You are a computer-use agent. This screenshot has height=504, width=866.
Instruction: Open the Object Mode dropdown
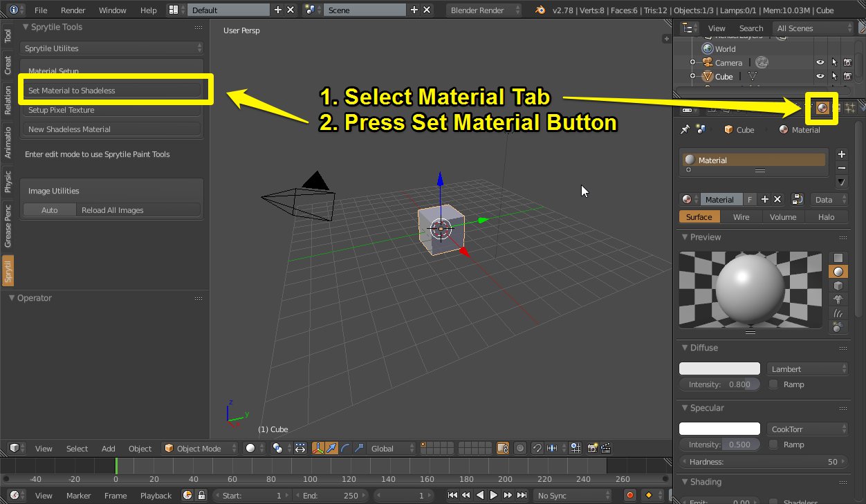200,448
